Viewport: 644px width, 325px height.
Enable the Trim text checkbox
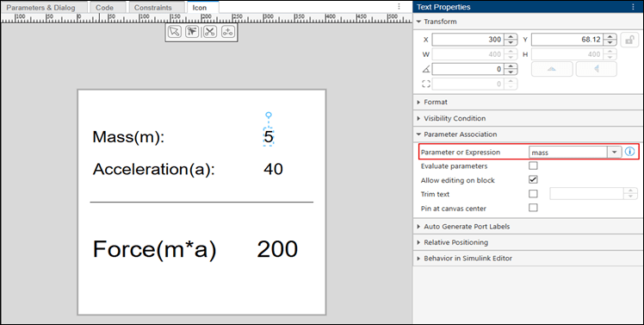[x=533, y=194]
